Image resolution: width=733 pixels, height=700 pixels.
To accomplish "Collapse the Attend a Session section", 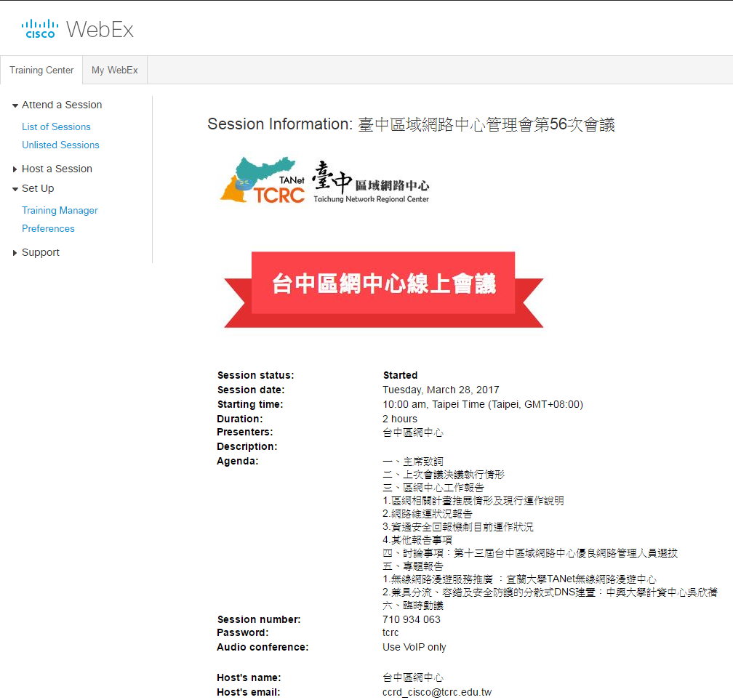I will [x=57, y=105].
